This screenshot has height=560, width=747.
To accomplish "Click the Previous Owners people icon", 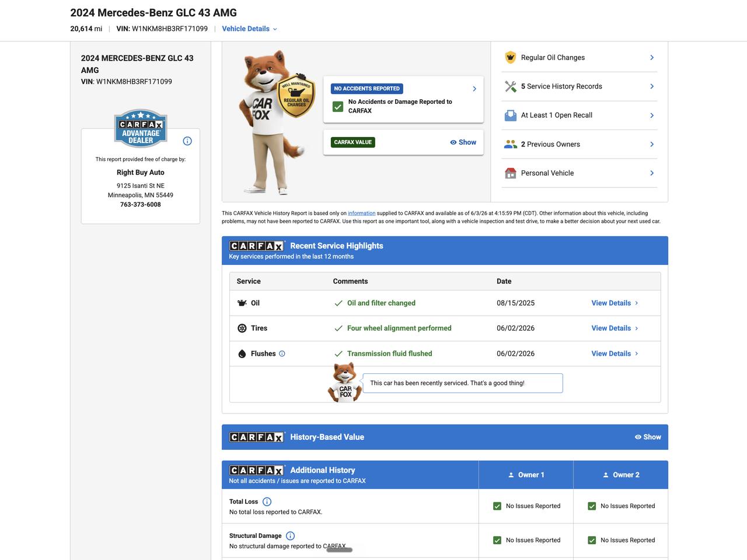I will click(511, 144).
